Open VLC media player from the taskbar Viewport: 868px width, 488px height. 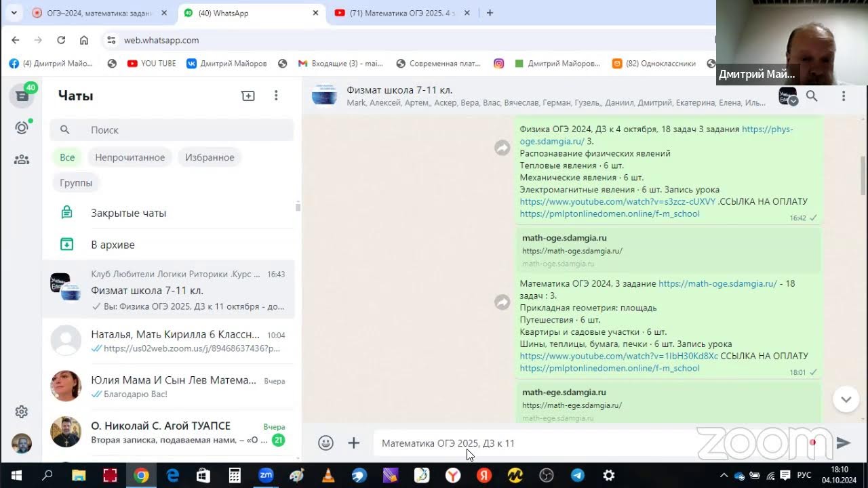point(328,476)
